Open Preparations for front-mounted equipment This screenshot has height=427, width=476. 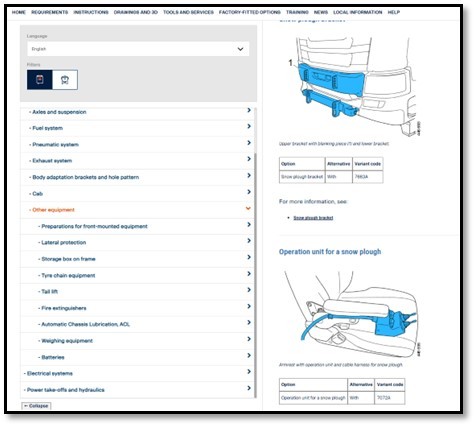pyautogui.click(x=94, y=226)
